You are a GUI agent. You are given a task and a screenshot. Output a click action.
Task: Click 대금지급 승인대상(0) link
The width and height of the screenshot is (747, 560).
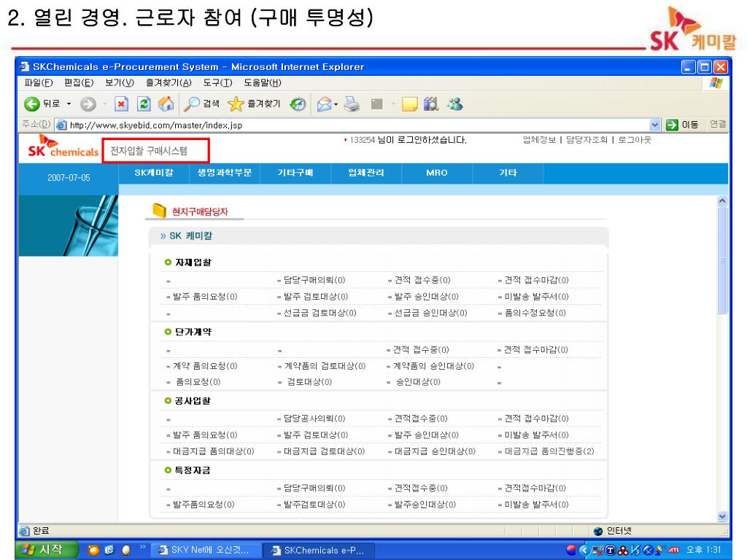(435, 451)
